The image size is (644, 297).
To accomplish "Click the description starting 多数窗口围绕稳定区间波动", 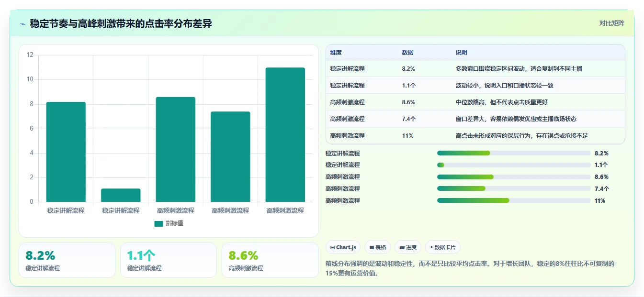I will click(519, 69).
